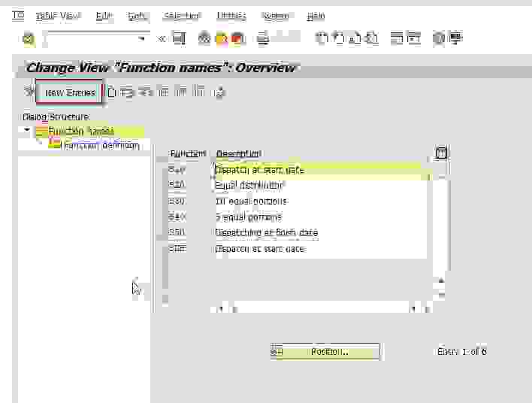532x403 pixels.
Task: Click table vertical scrollbar down arrow
Action: (x=441, y=295)
